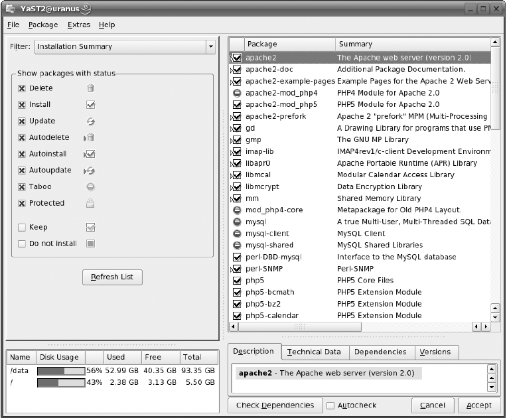This screenshot has width=507, height=420.
Task: Click the gd package status icon
Action: pyautogui.click(x=236, y=128)
